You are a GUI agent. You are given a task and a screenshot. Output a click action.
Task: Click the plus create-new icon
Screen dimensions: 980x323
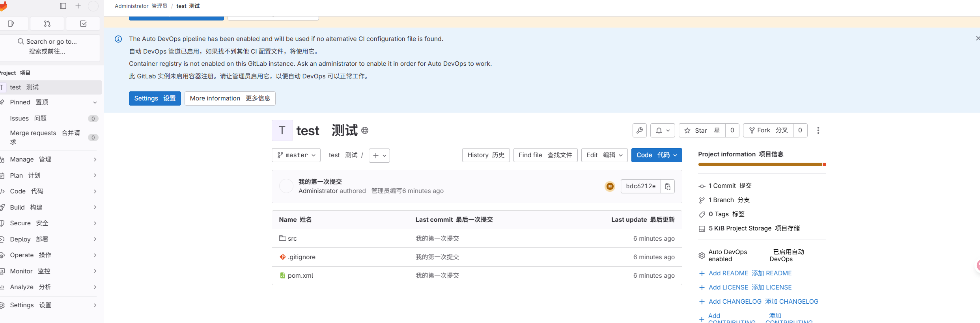point(78,6)
